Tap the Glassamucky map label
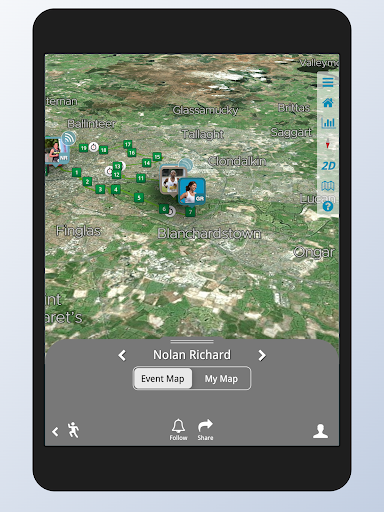This screenshot has width=384, height=512. point(205,110)
